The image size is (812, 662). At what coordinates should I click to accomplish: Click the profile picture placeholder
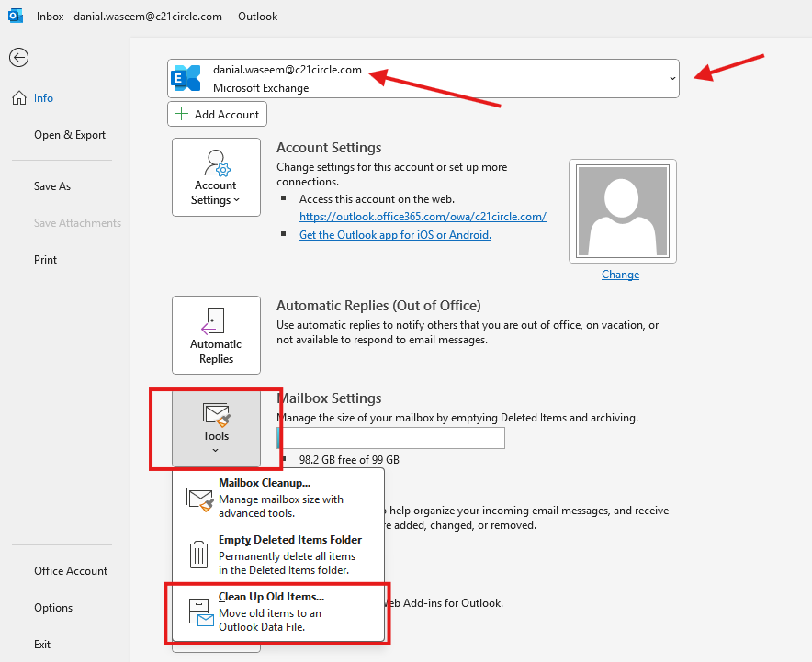622,211
